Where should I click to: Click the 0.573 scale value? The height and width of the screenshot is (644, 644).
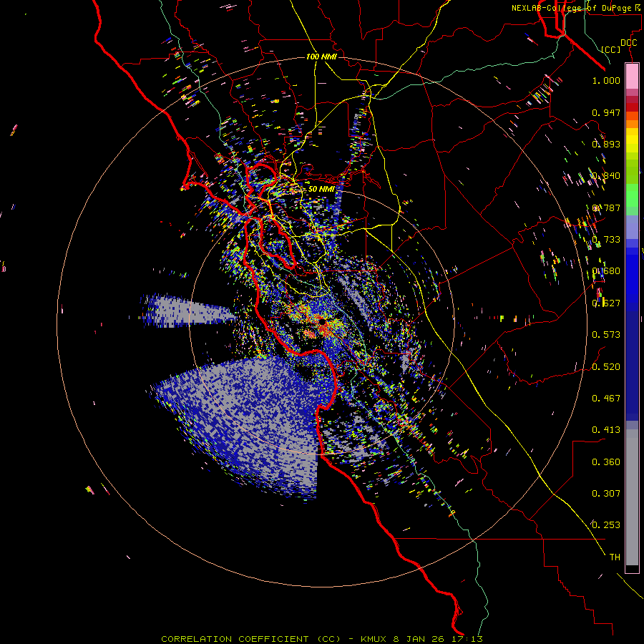pyautogui.click(x=606, y=335)
